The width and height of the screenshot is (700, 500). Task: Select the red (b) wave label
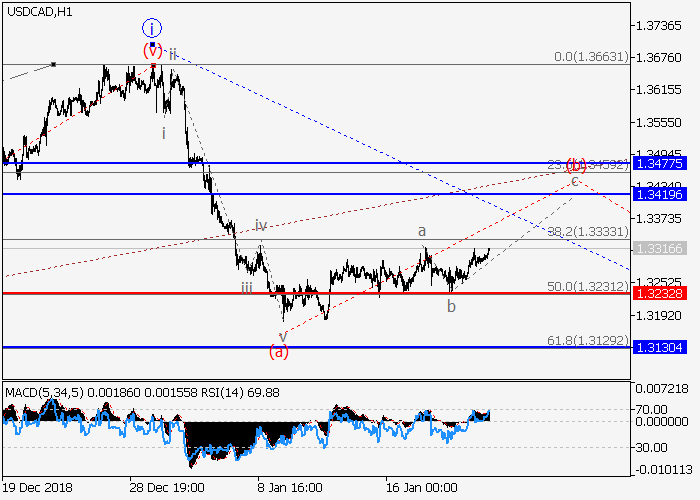click(x=577, y=165)
